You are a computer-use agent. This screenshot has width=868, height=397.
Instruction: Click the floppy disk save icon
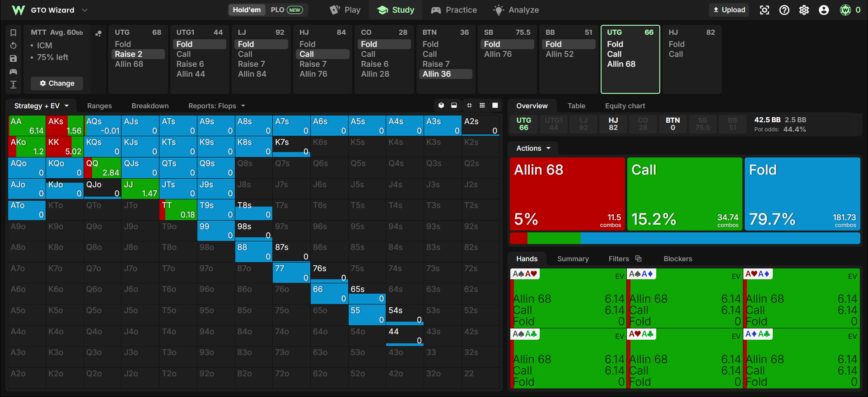pos(14,59)
